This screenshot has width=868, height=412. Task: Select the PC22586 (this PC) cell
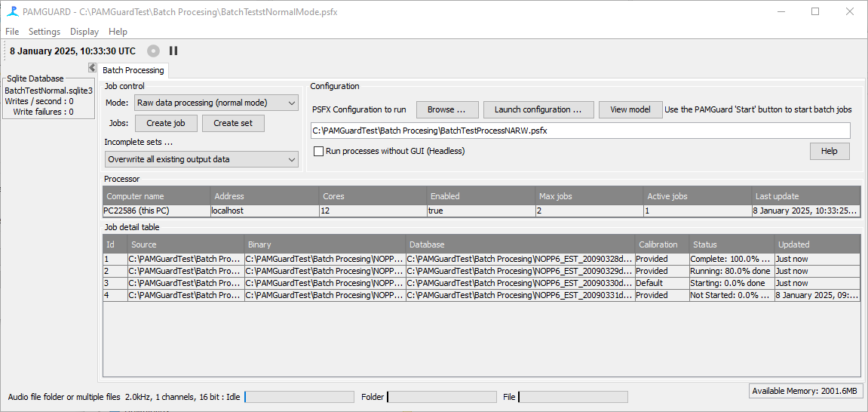157,211
